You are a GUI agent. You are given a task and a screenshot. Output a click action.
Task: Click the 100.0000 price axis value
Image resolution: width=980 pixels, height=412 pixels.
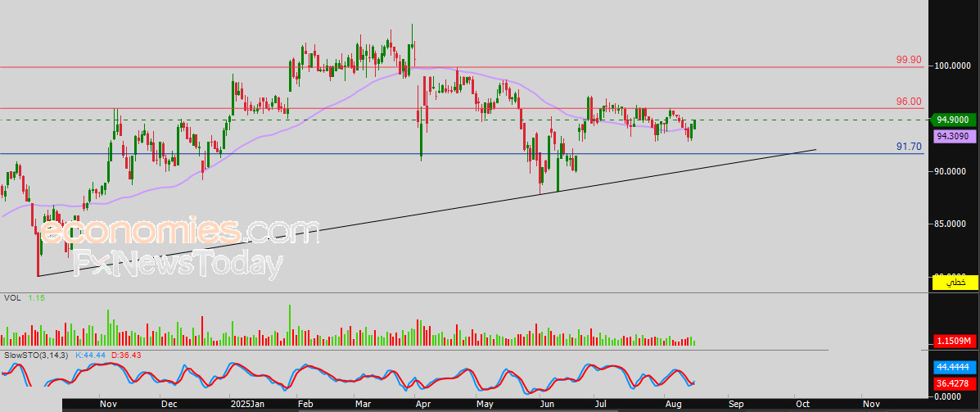(952, 66)
